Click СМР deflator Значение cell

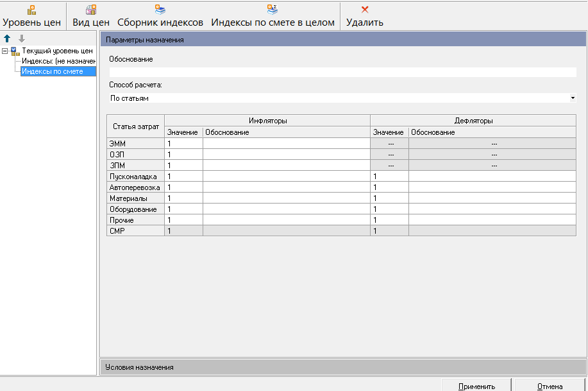coord(390,230)
